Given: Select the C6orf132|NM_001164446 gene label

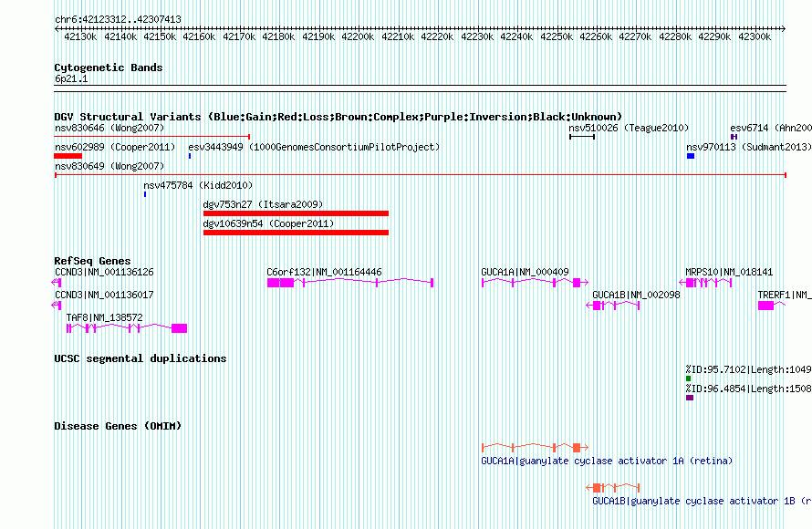Looking at the screenshot, I should [324, 272].
